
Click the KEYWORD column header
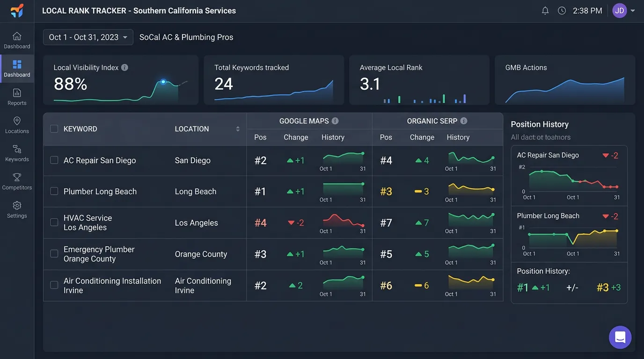[80, 129]
